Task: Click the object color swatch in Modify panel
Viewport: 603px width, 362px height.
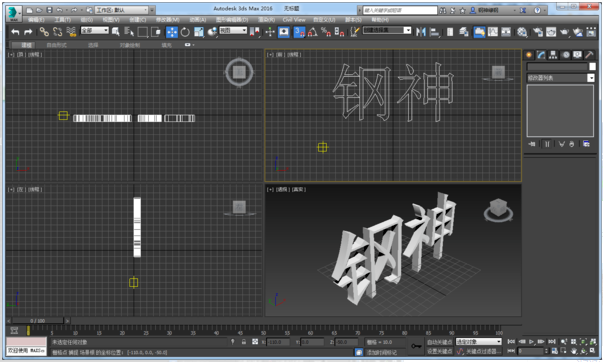Action: pyautogui.click(x=592, y=67)
